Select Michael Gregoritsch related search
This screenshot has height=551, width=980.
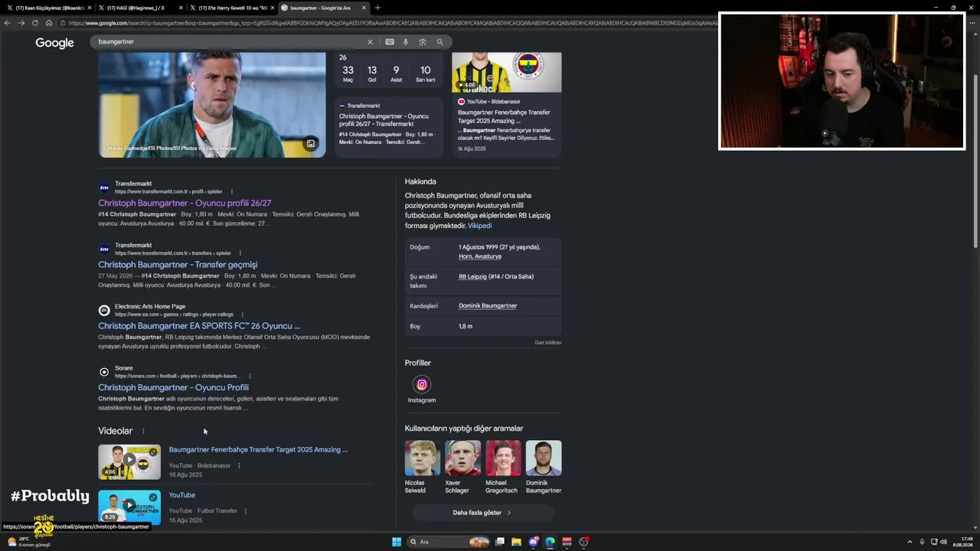coord(503,468)
